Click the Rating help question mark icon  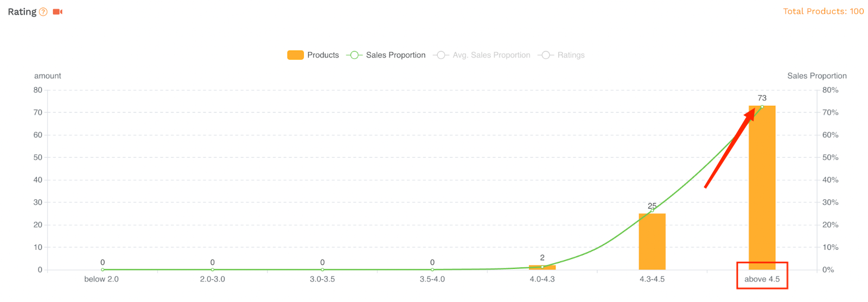pos(43,12)
